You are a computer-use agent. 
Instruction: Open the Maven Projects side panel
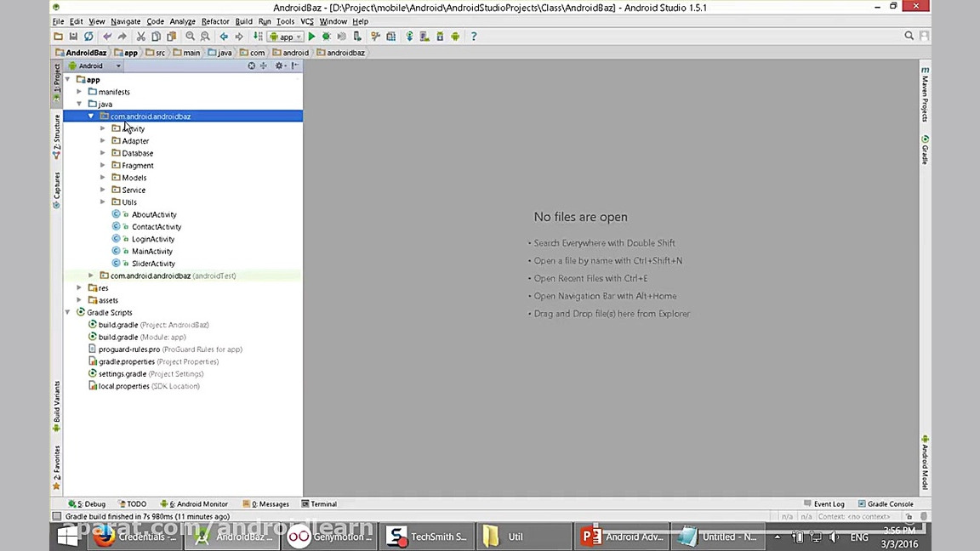pyautogui.click(x=925, y=94)
